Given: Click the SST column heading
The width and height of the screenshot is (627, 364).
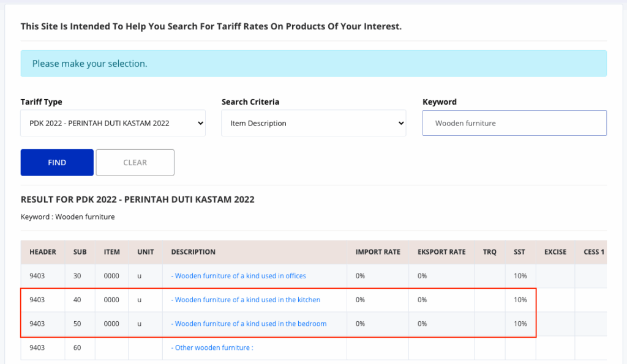Looking at the screenshot, I should [519, 252].
